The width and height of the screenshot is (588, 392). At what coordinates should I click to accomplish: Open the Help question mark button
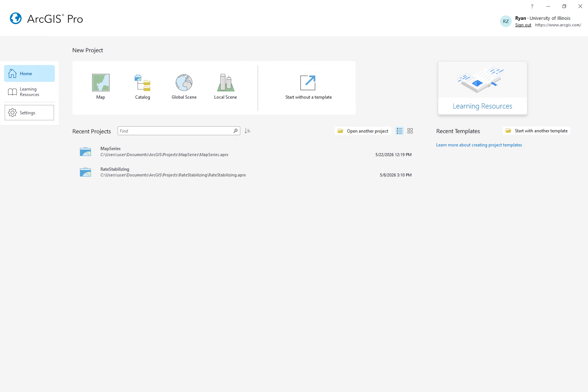click(x=532, y=6)
